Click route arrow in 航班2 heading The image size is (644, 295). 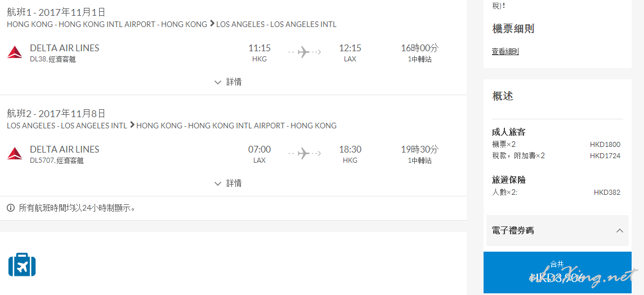coord(132,125)
